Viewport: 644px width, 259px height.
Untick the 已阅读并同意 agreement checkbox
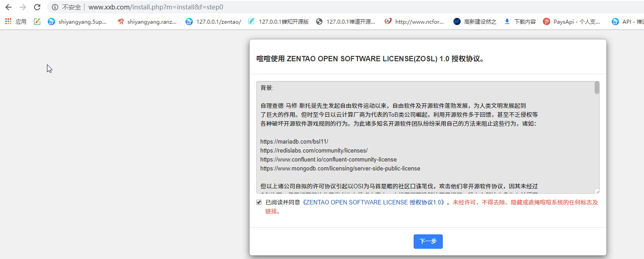click(259, 202)
